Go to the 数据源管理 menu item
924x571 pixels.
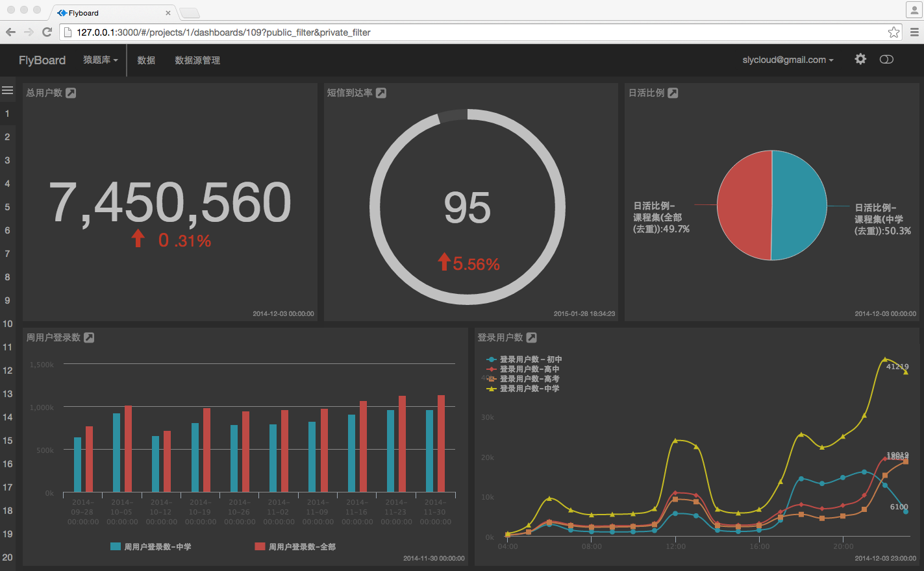[197, 60]
